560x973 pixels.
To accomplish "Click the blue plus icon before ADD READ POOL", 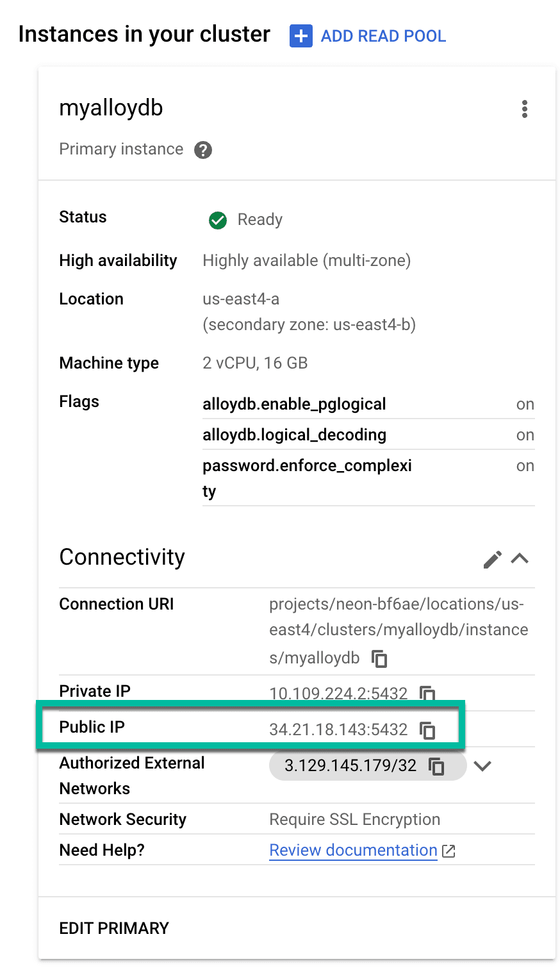I will [301, 37].
